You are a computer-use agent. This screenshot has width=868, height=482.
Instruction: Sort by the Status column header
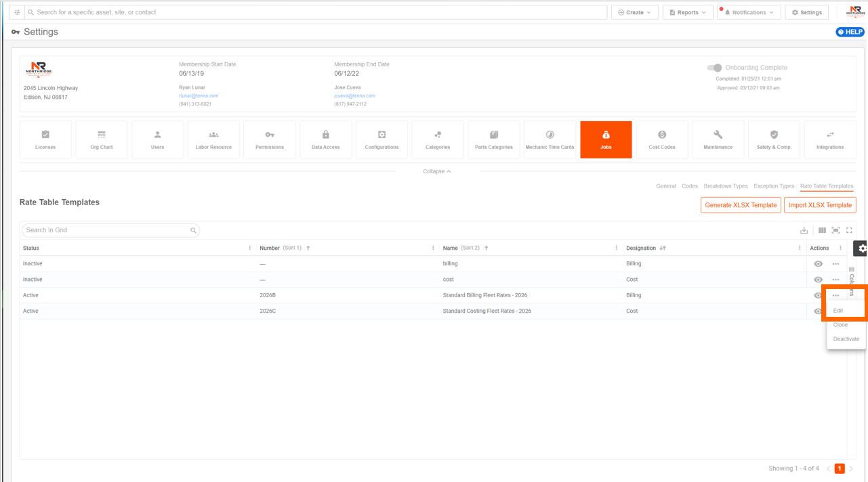[x=31, y=248]
